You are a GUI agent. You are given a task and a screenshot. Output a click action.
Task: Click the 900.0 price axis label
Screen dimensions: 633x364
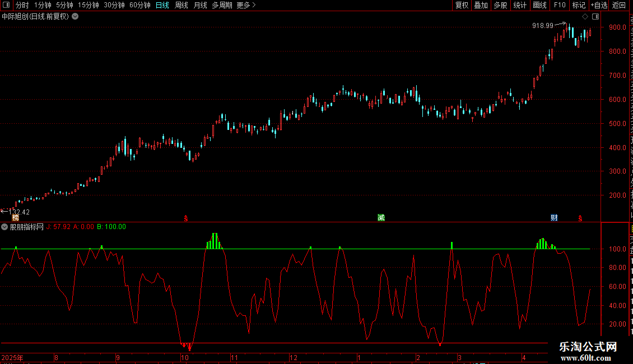click(618, 27)
